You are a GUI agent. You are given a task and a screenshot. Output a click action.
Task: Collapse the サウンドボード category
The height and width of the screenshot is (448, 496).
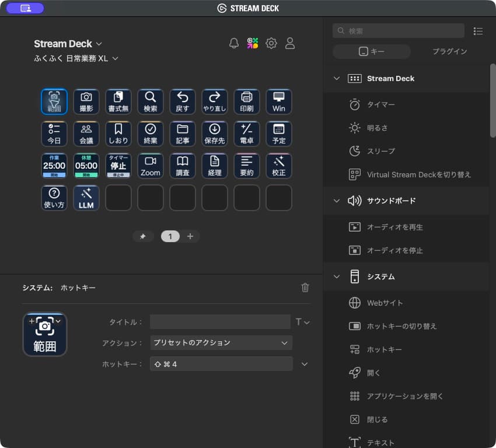tap(337, 201)
